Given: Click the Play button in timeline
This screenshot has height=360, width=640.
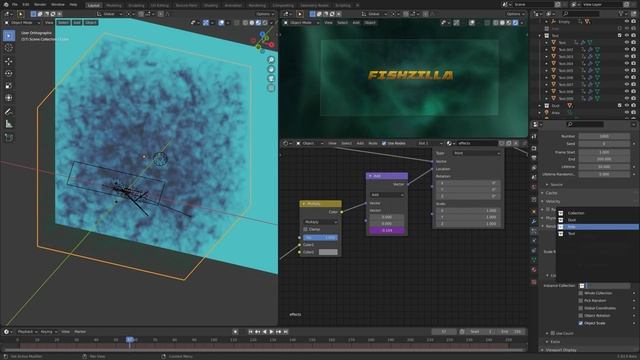Looking at the screenshot, I should click(271, 332).
